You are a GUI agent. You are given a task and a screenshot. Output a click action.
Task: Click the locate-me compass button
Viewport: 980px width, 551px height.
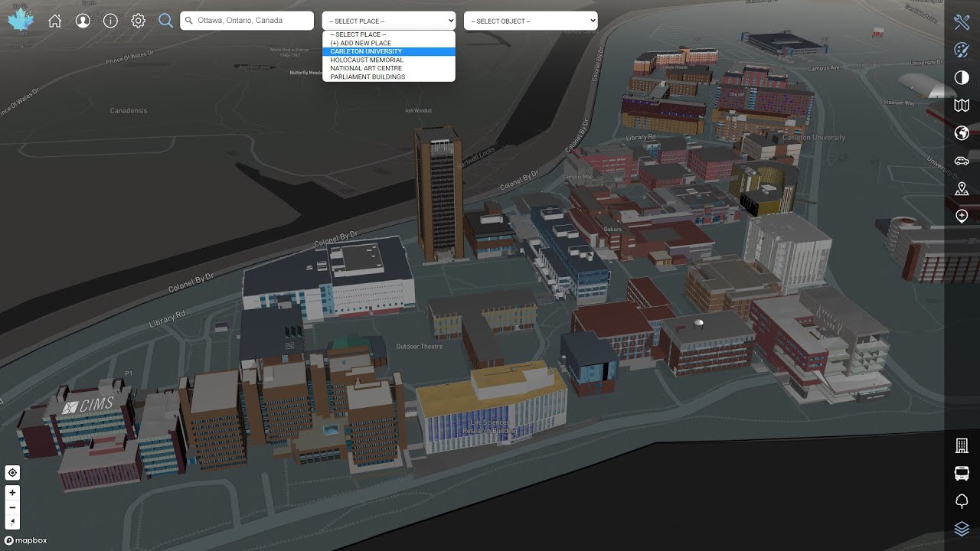(x=12, y=473)
